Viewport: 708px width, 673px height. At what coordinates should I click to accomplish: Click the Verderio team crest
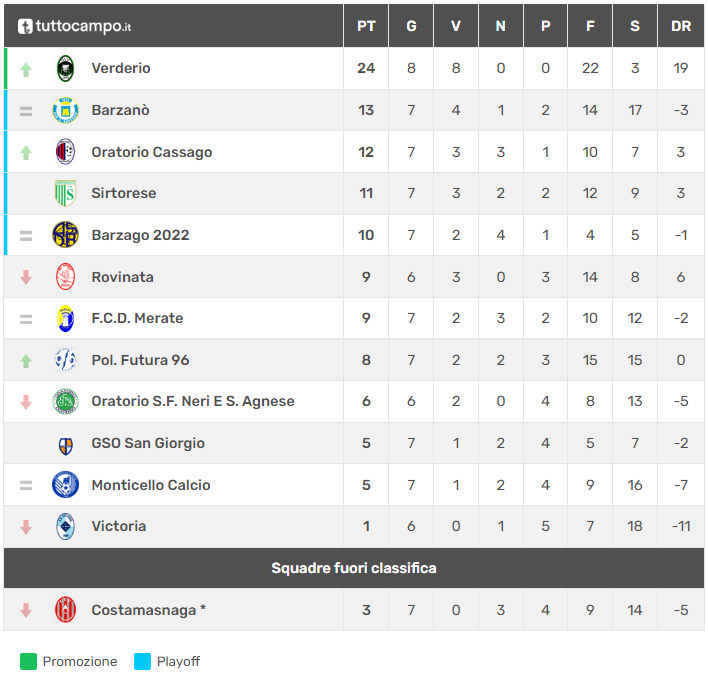point(65,68)
